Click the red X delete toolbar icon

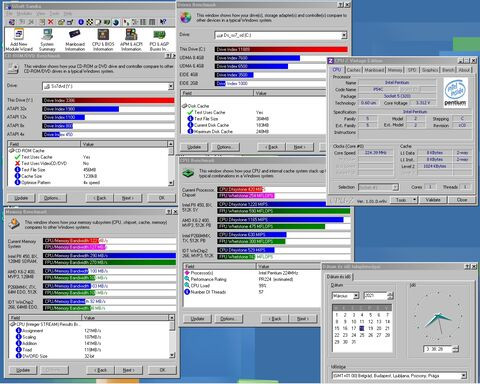pyautogui.click(x=50, y=22)
